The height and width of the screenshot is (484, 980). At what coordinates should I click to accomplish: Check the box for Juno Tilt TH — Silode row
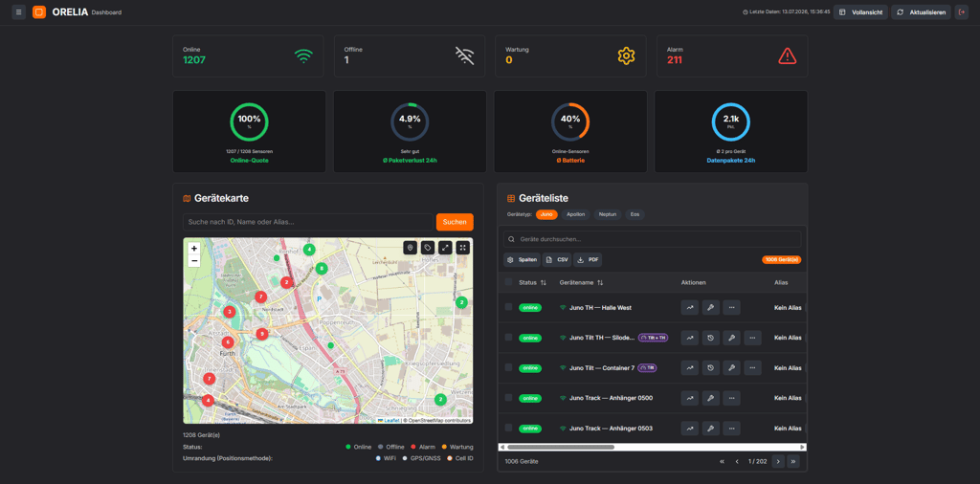pos(509,338)
